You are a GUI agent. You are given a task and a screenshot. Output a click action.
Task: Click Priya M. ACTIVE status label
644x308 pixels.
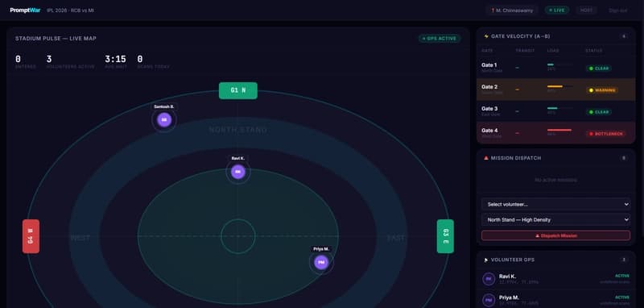[x=621, y=298]
